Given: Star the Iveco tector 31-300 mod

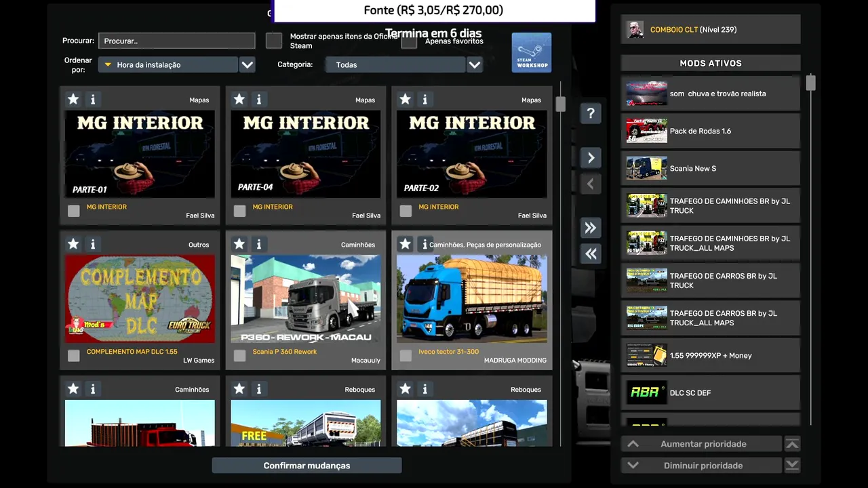Looking at the screenshot, I should point(406,244).
